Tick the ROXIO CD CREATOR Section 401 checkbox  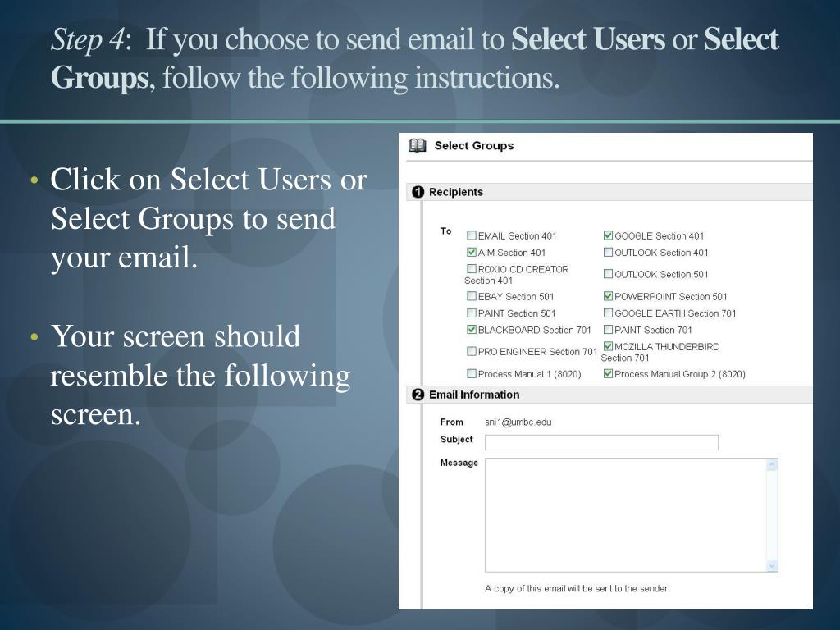[472, 268]
